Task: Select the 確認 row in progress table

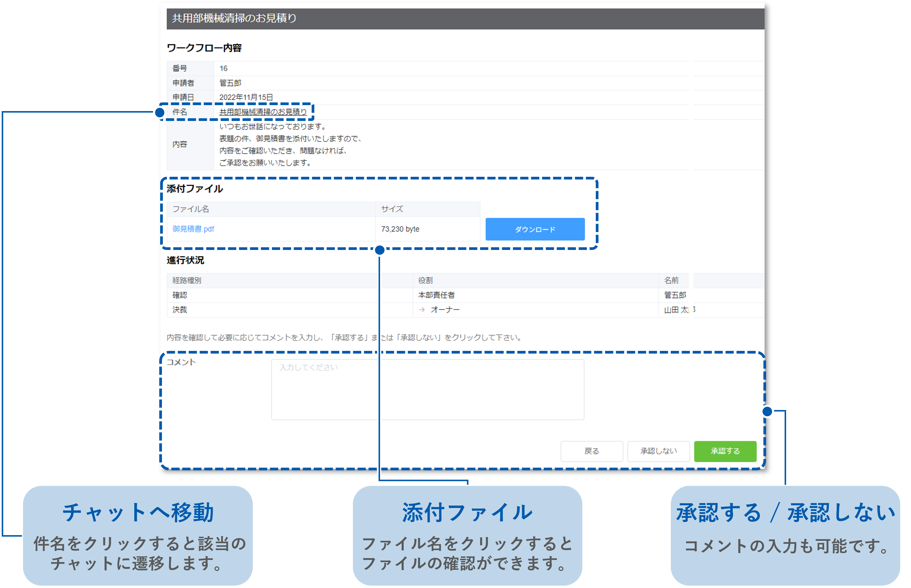Action: pyautogui.click(x=180, y=295)
